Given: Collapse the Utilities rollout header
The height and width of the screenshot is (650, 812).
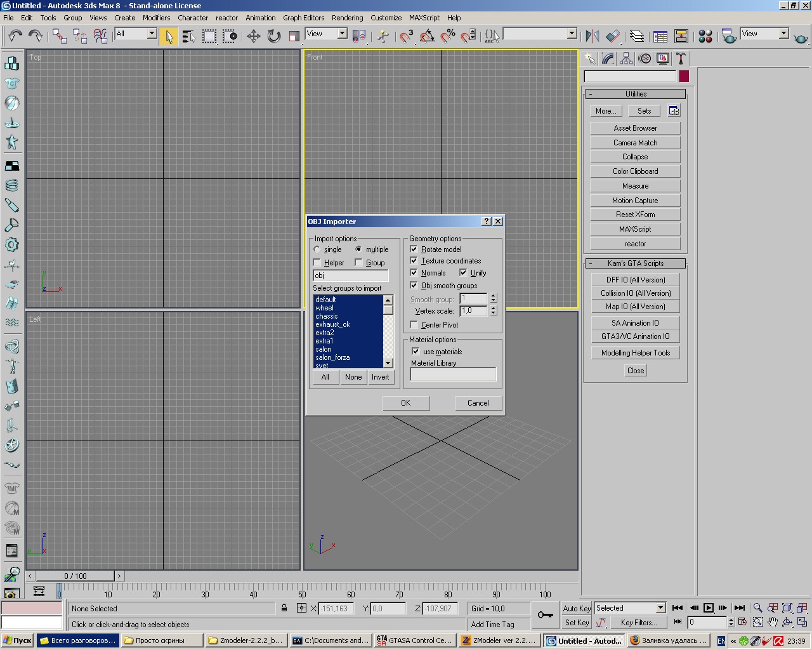Looking at the screenshot, I should click(x=635, y=94).
